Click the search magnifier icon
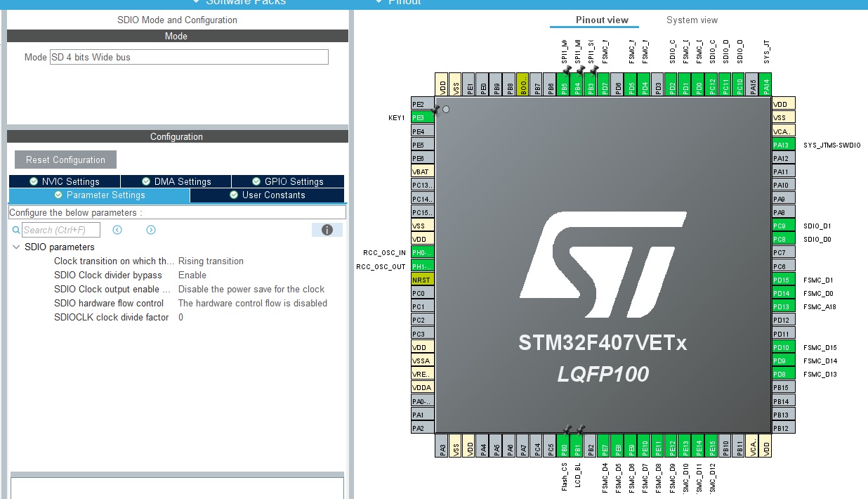 click(x=15, y=230)
